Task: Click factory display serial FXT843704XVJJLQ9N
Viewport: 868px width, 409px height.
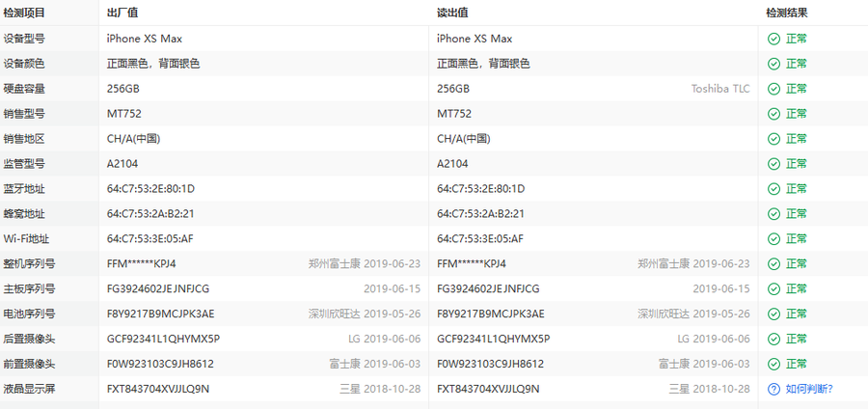Action: (158, 389)
